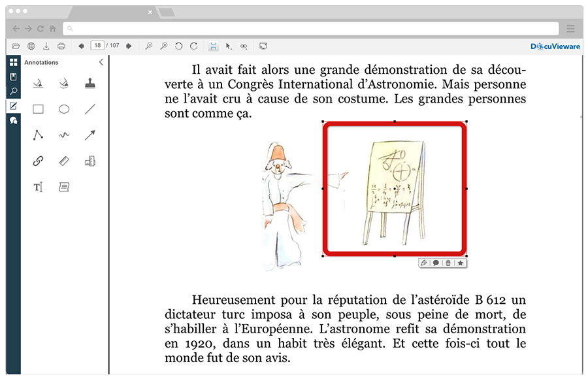Select the ellipse annotation tool
This screenshot has height=379, width=588.
[64, 109]
